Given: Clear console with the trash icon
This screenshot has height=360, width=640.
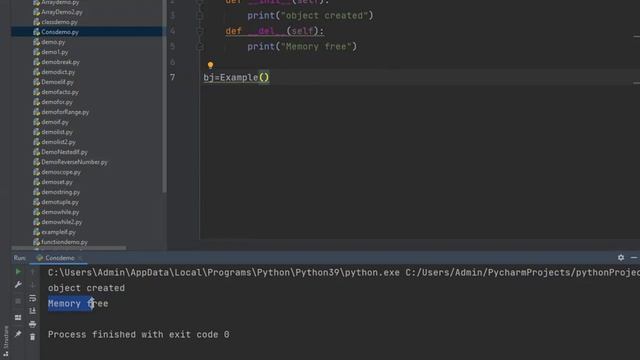Looking at the screenshot, I should [x=33, y=337].
